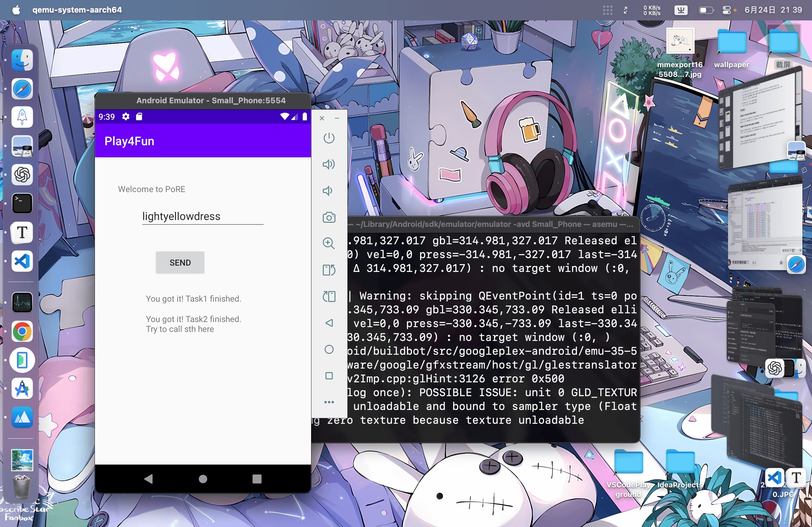Click the emulator sidebar back triangle

329,323
